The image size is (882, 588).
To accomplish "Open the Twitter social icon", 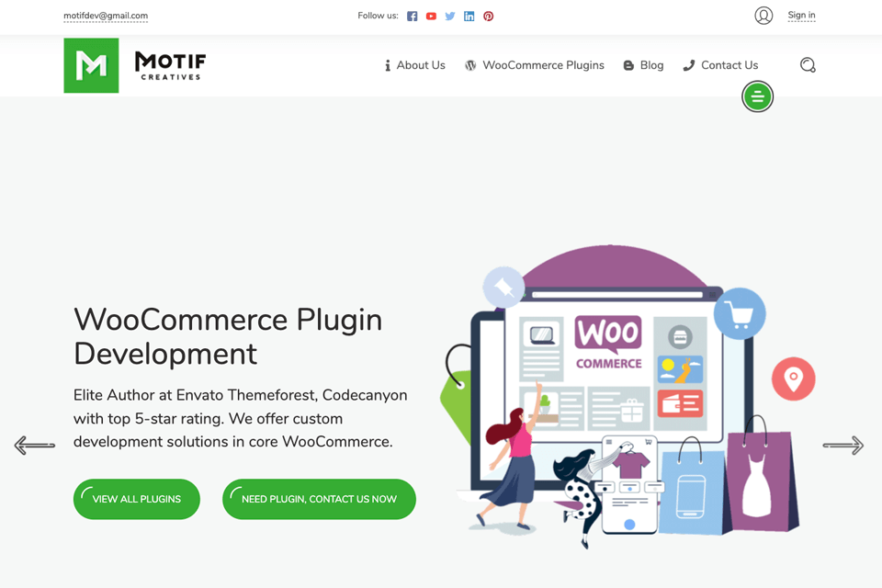I will [450, 17].
